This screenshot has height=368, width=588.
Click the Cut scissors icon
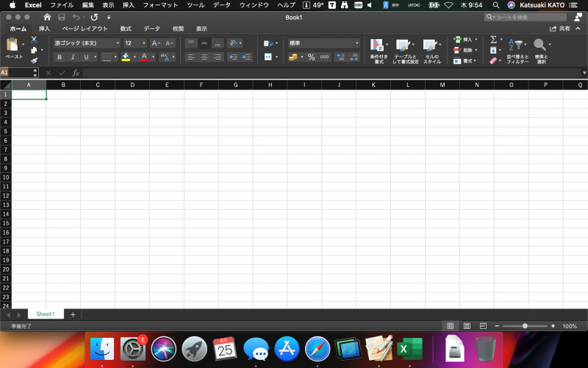point(34,40)
